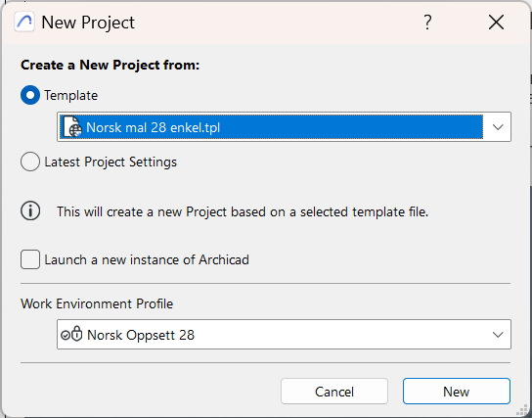Click the checkmark icon in profile dropdown
532x418 pixels.
coord(66,336)
